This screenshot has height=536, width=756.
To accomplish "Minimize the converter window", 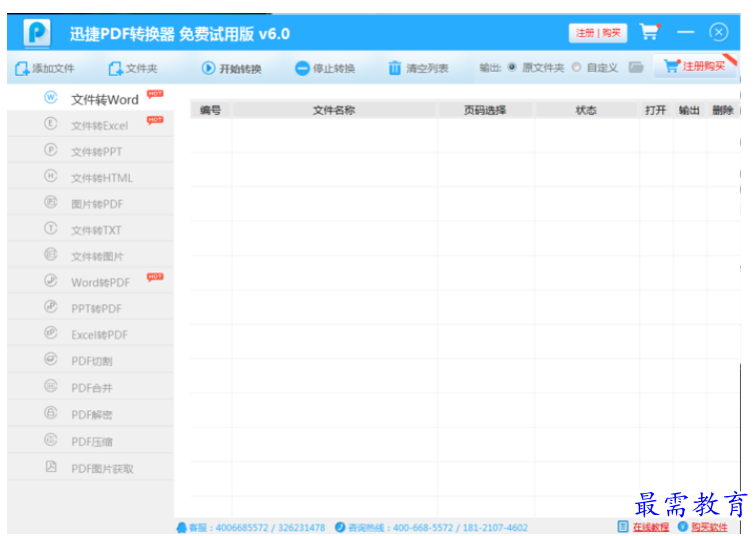I will point(686,32).
